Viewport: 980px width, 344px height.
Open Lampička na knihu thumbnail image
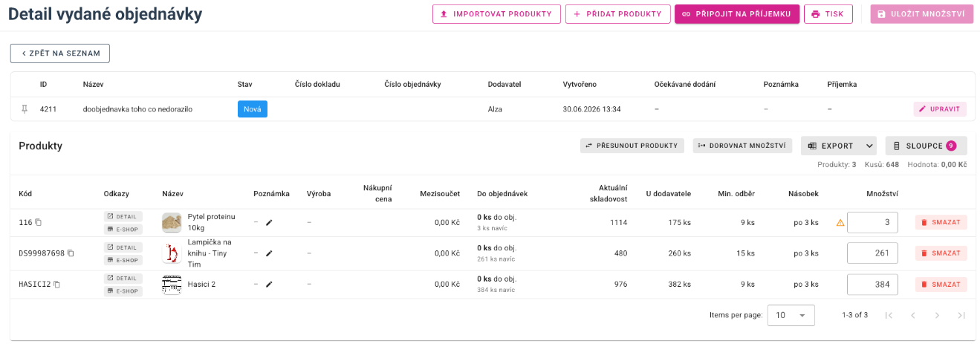click(172, 253)
